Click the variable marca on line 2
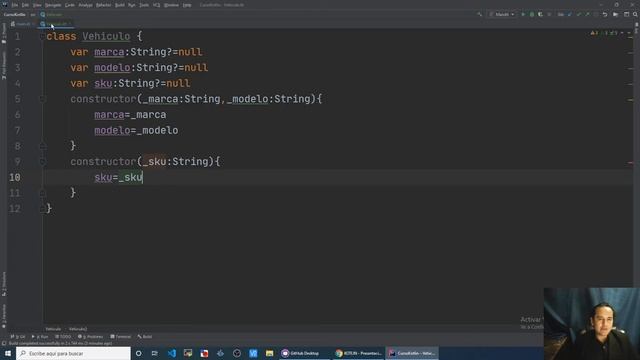640x360 pixels. click(x=109, y=52)
